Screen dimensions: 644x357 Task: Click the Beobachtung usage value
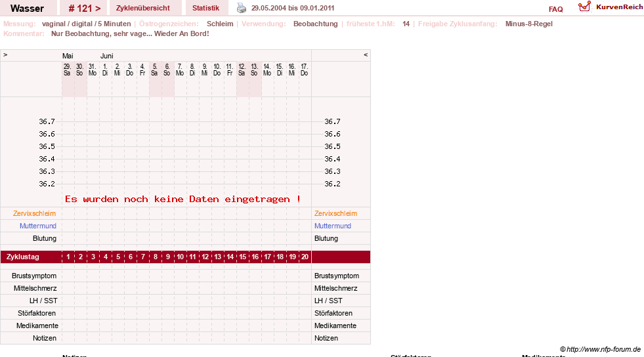(315, 24)
